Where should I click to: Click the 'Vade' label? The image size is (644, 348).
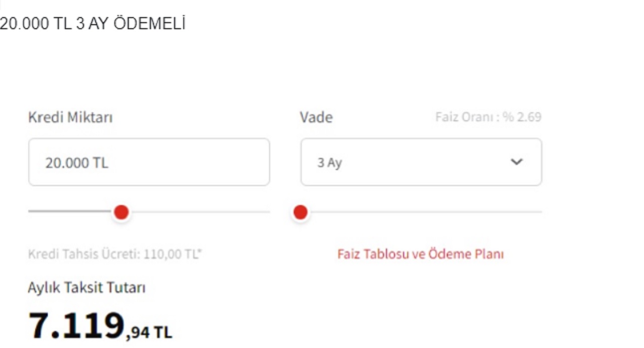(316, 117)
